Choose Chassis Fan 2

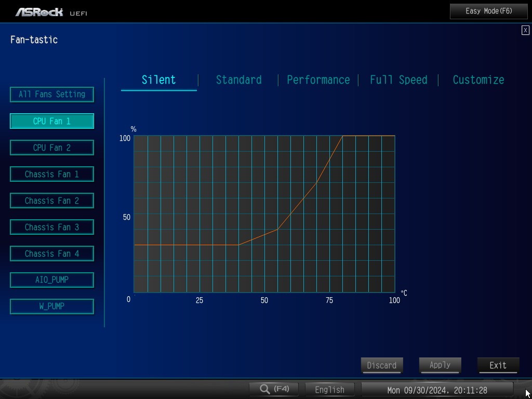(x=52, y=201)
